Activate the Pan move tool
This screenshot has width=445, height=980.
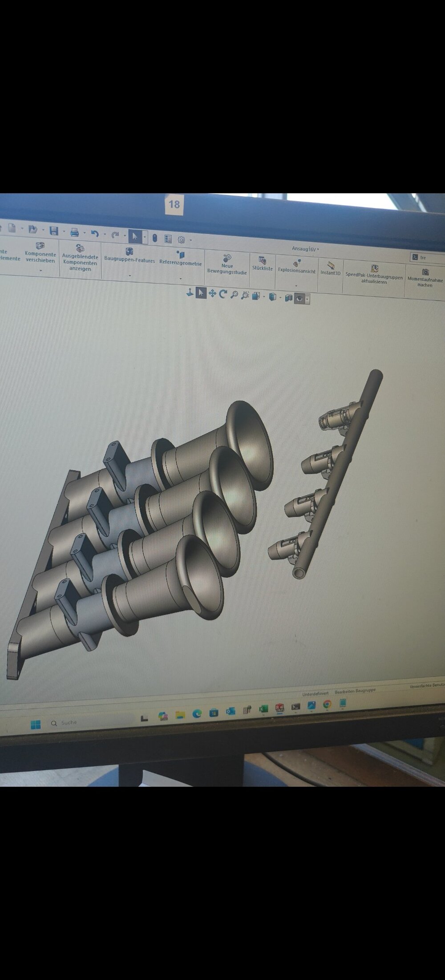[x=212, y=294]
